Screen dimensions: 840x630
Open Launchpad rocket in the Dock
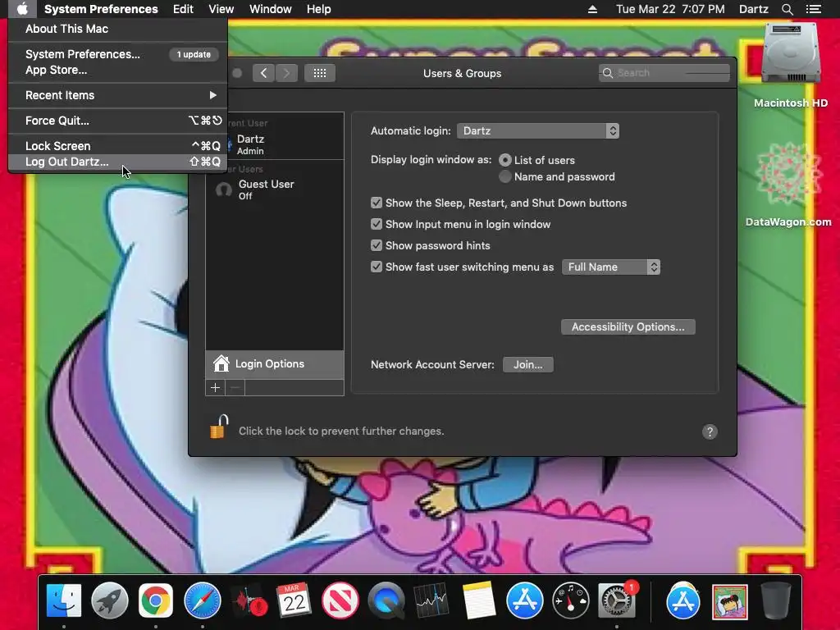coord(110,600)
